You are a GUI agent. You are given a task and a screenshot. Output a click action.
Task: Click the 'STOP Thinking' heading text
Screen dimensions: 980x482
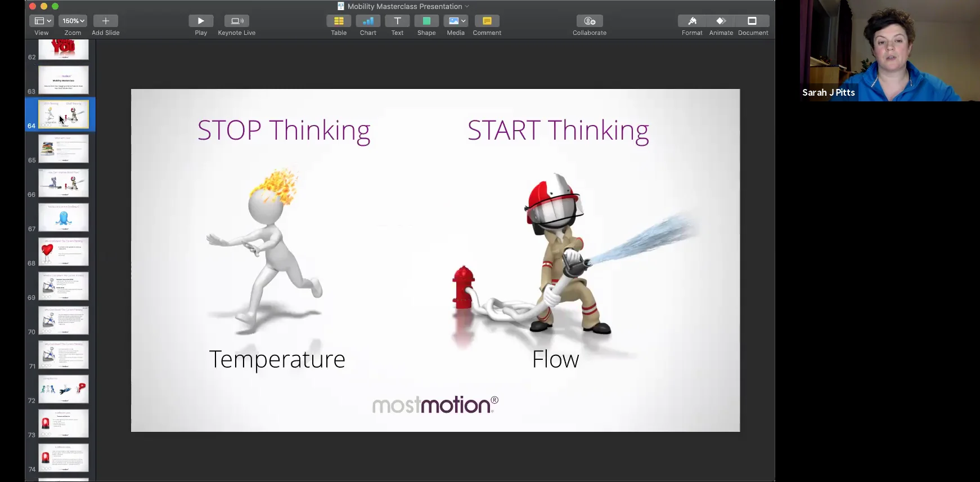click(x=284, y=131)
